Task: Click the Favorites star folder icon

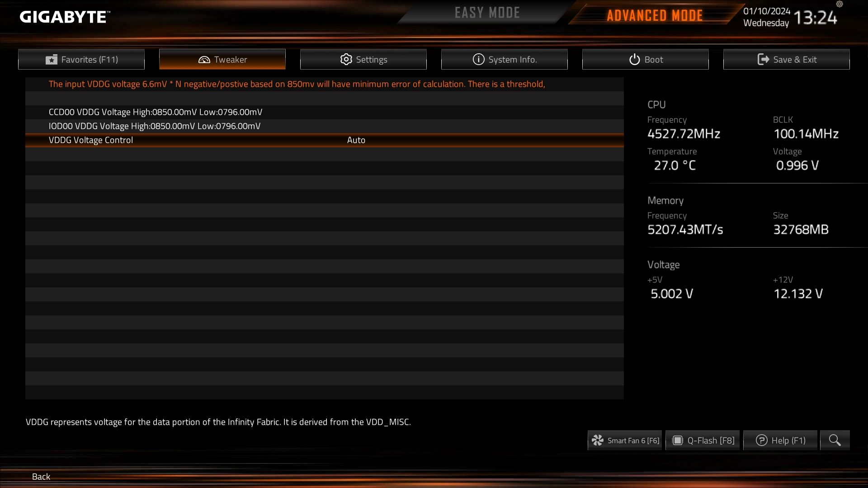Action: coord(52,60)
